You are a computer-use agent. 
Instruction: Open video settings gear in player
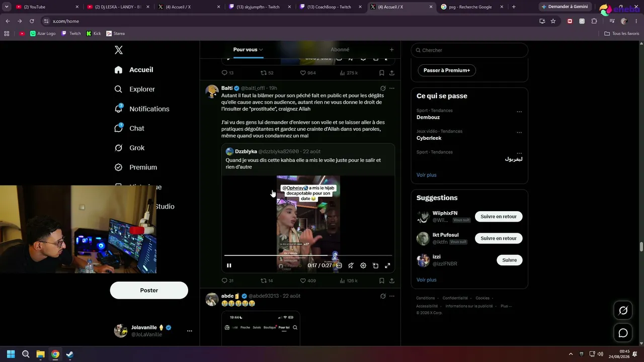[363, 265]
